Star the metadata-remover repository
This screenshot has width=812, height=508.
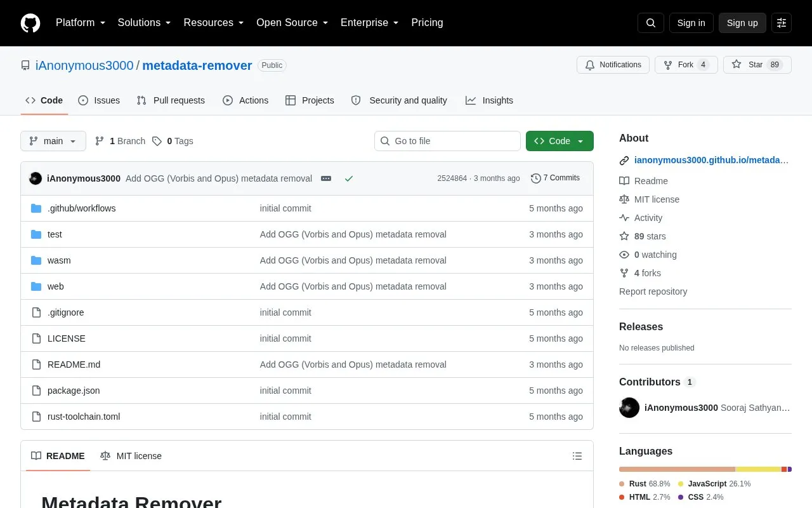757,65
